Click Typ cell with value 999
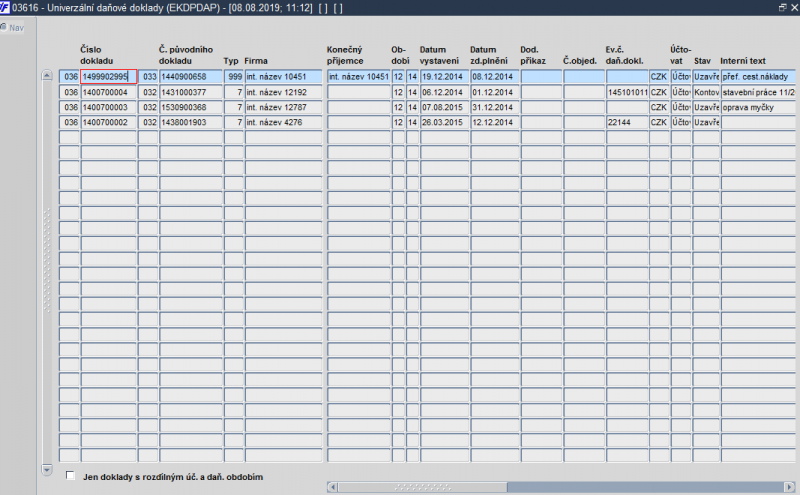The height and width of the screenshot is (495, 800). click(x=234, y=77)
